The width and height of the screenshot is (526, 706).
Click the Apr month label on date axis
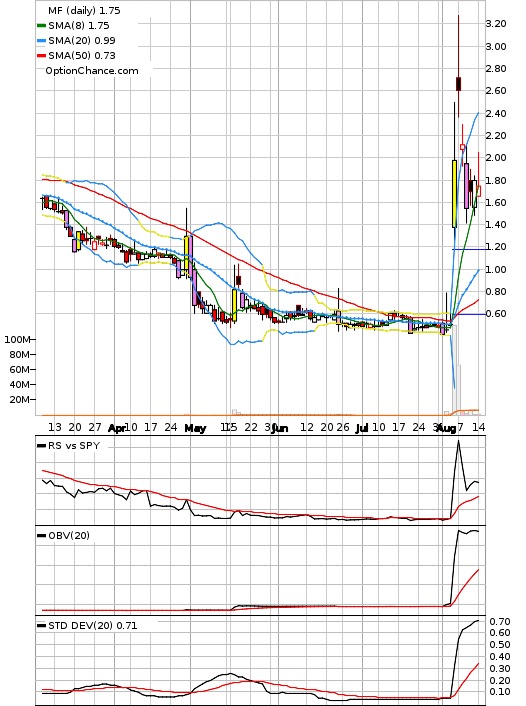coord(117,428)
